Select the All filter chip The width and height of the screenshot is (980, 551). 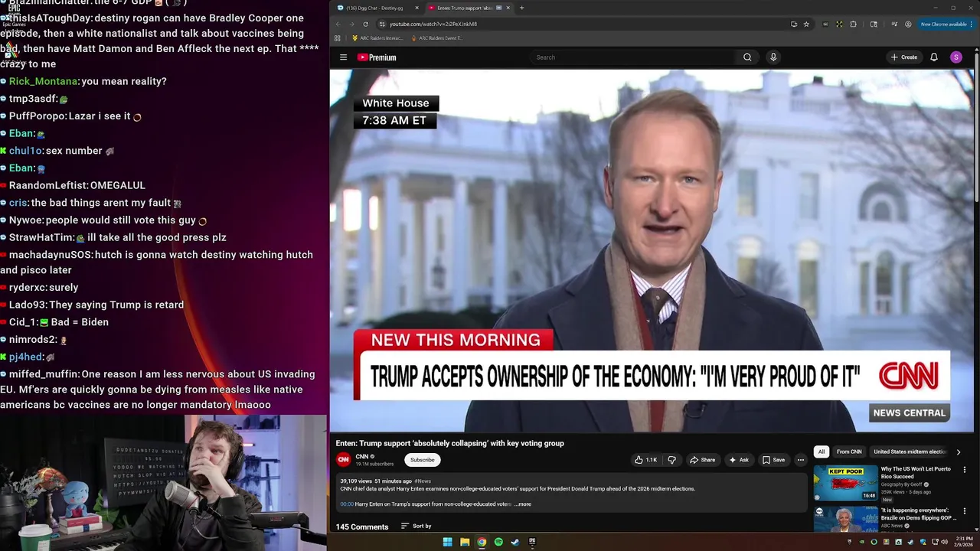pos(822,452)
